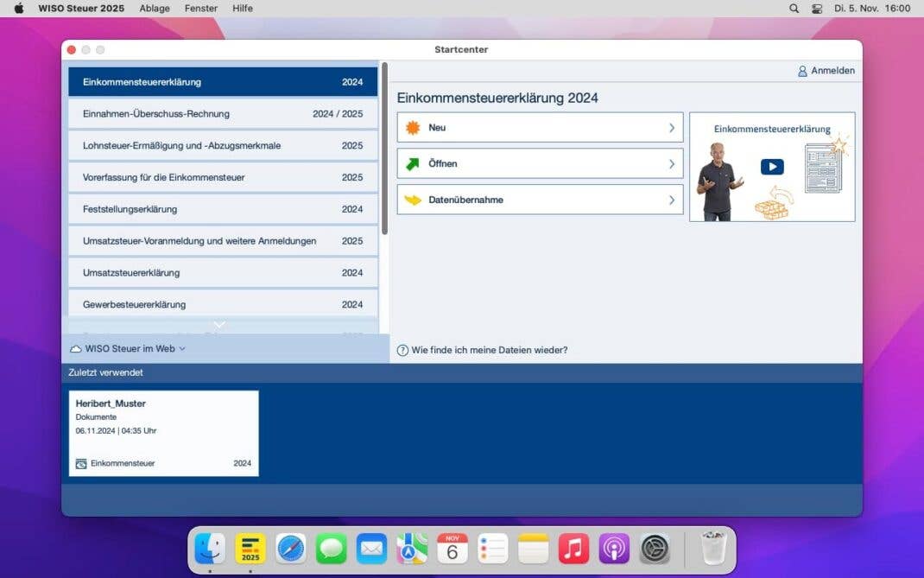Click the chevron on the Neu row

[671, 128]
